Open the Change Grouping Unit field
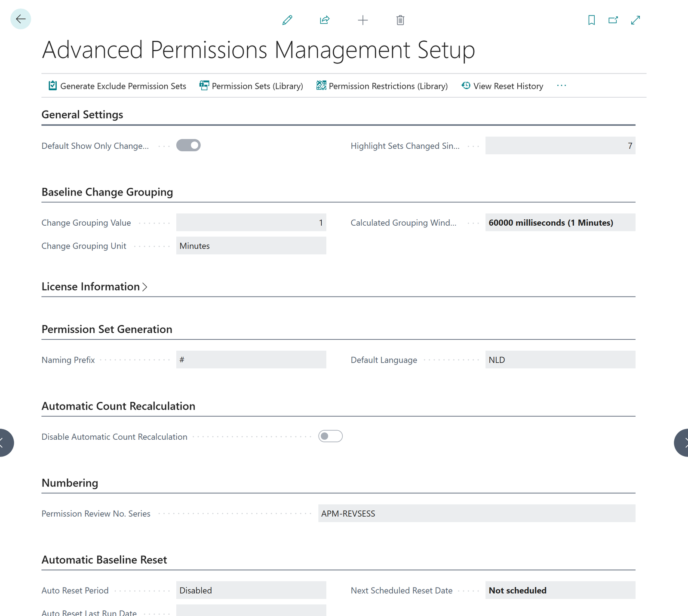Image resolution: width=688 pixels, height=616 pixels. (x=251, y=246)
